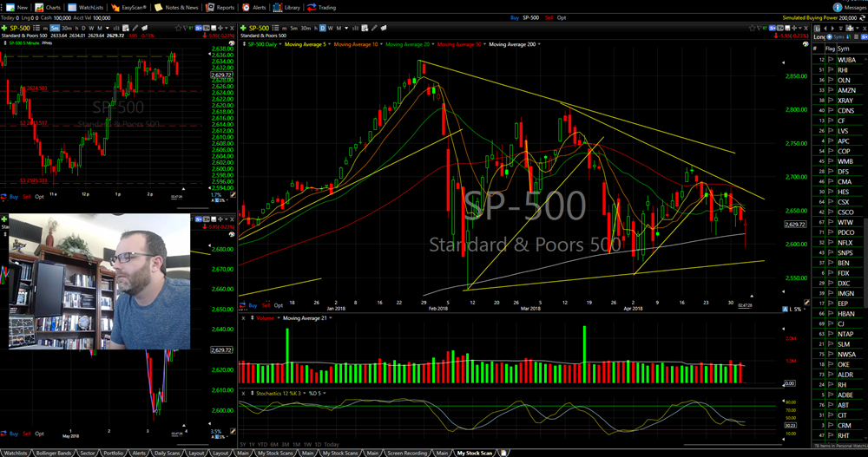This screenshot has width=868, height=457.
Task: Remove the Volume pane with its X
Action: click(x=244, y=318)
